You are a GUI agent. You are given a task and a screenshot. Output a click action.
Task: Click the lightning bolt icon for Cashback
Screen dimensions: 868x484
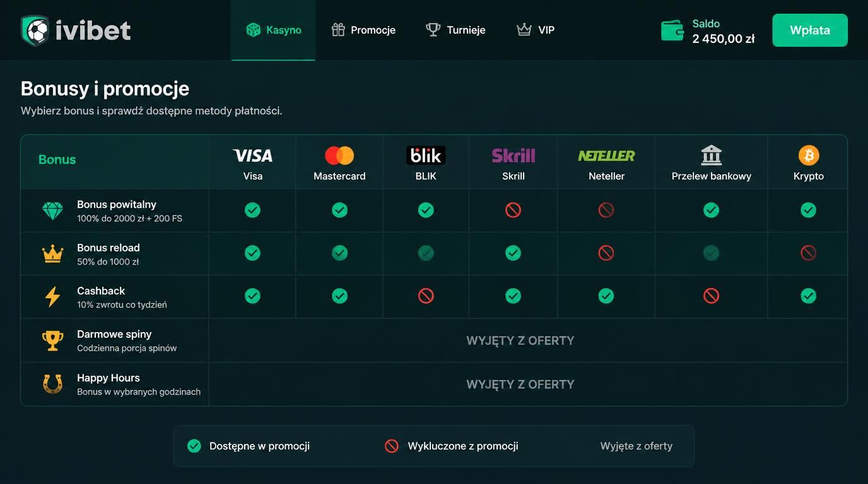coord(52,297)
